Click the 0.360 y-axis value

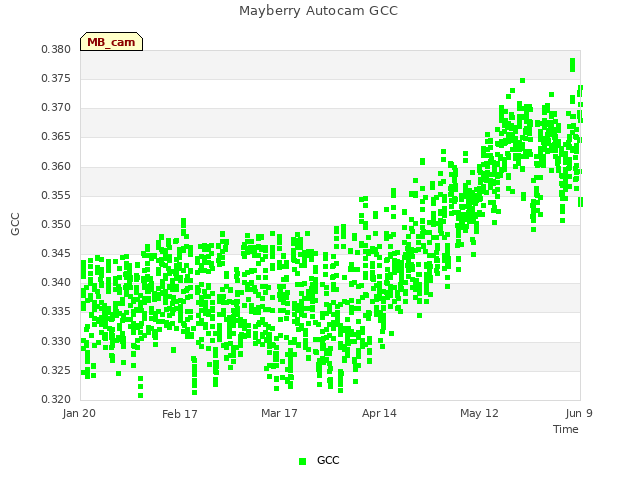tap(56, 167)
